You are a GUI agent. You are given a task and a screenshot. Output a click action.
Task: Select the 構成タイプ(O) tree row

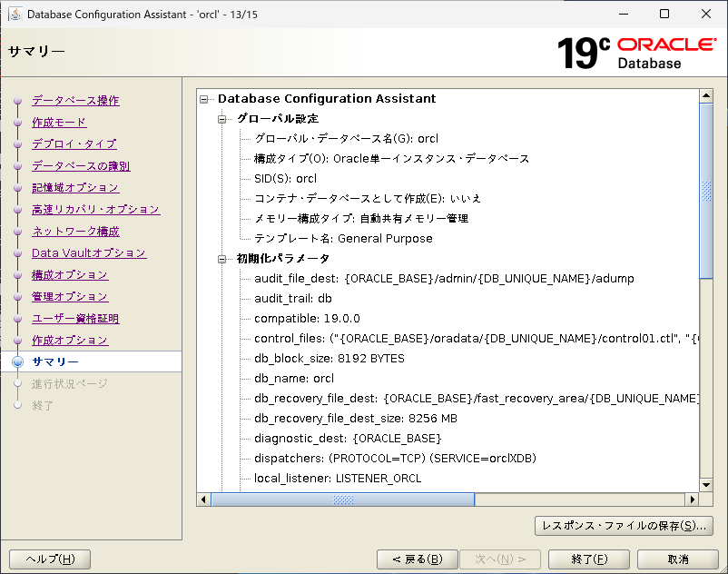click(392, 159)
